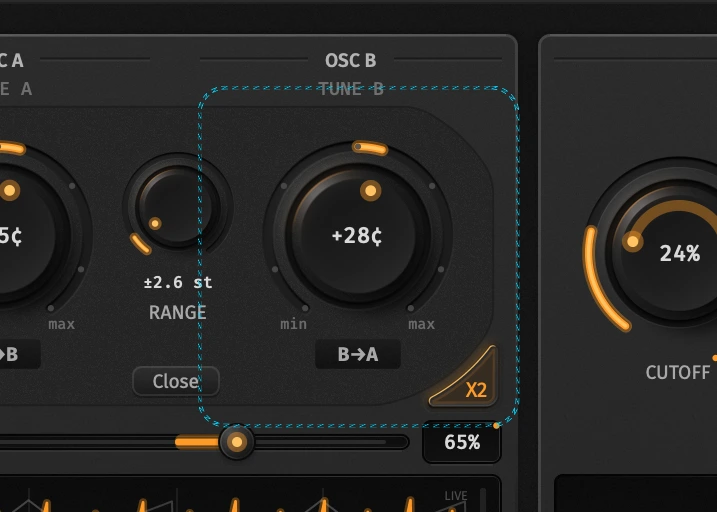
Task: Click the LIVE label in the waveform display
Action: coord(456,496)
